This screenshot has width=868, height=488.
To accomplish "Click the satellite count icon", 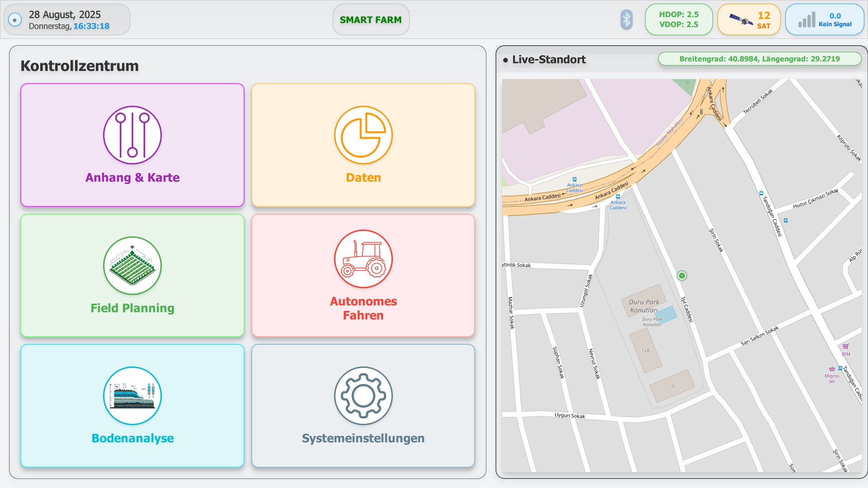I will click(741, 20).
